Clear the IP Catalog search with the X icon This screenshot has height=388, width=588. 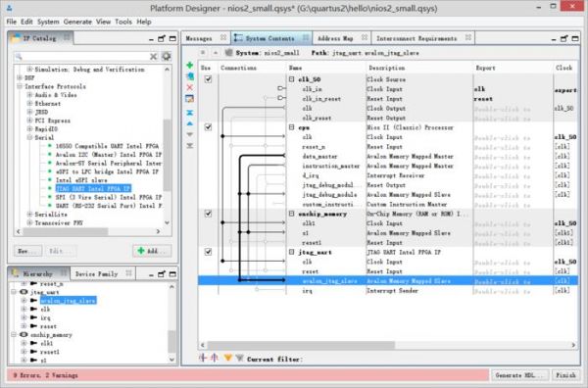click(154, 57)
